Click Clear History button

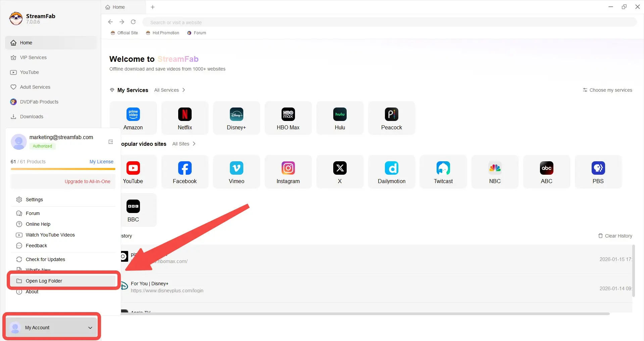pos(615,236)
